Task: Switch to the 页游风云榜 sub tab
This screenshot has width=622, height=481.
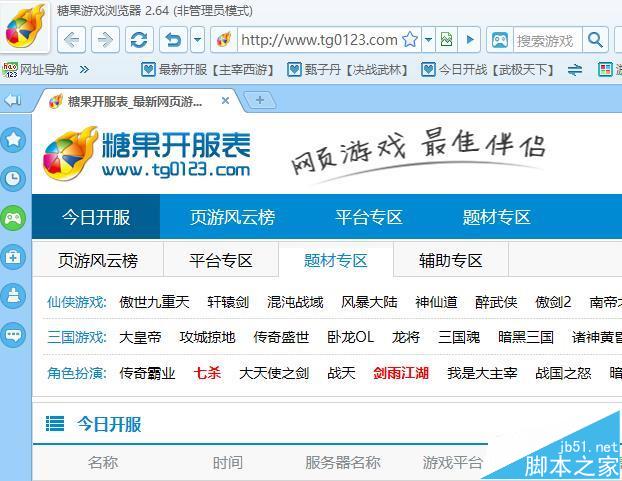Action: [x=98, y=261]
